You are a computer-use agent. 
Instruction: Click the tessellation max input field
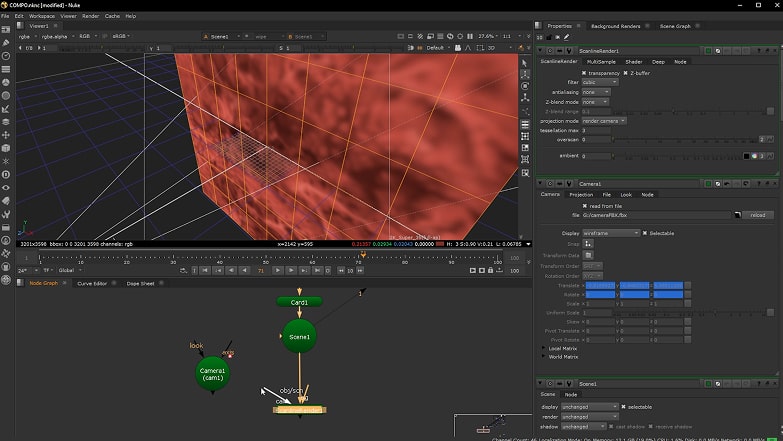(x=592, y=130)
